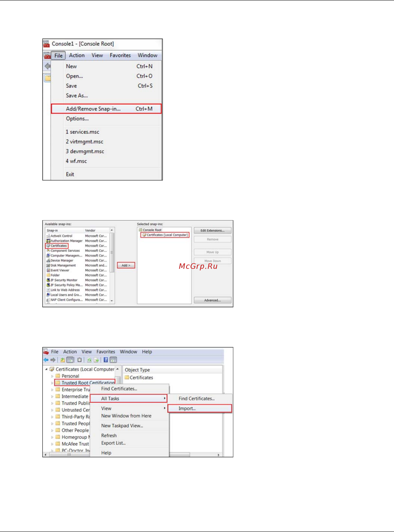Click the horizontal scrollbar under the certificate tree

tap(69, 455)
